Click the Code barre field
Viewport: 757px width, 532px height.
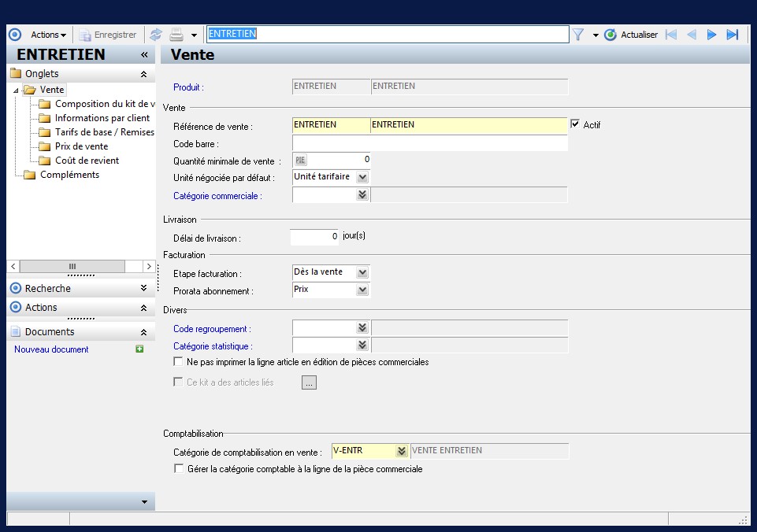click(x=429, y=143)
